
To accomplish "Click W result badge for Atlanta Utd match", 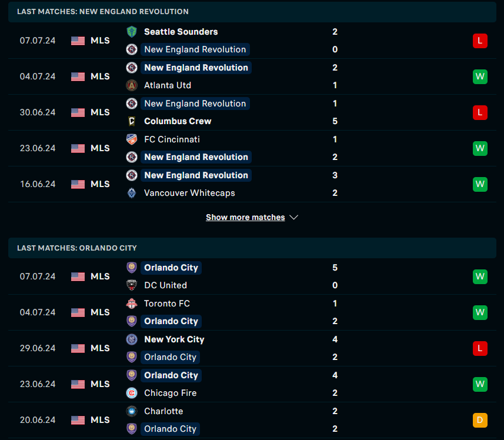I will [480, 77].
